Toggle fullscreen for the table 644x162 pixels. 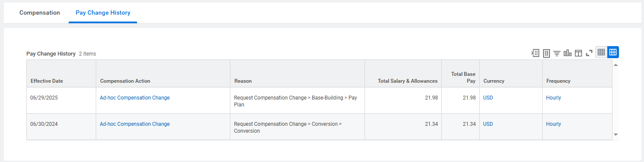click(x=589, y=53)
